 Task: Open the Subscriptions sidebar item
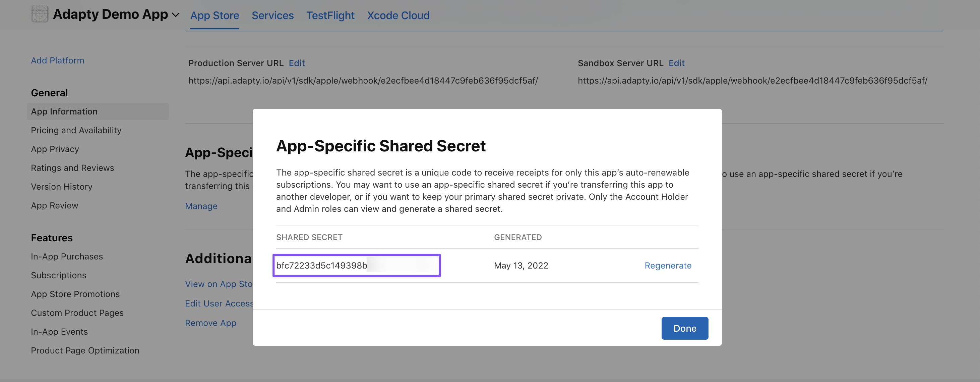pyautogui.click(x=59, y=275)
